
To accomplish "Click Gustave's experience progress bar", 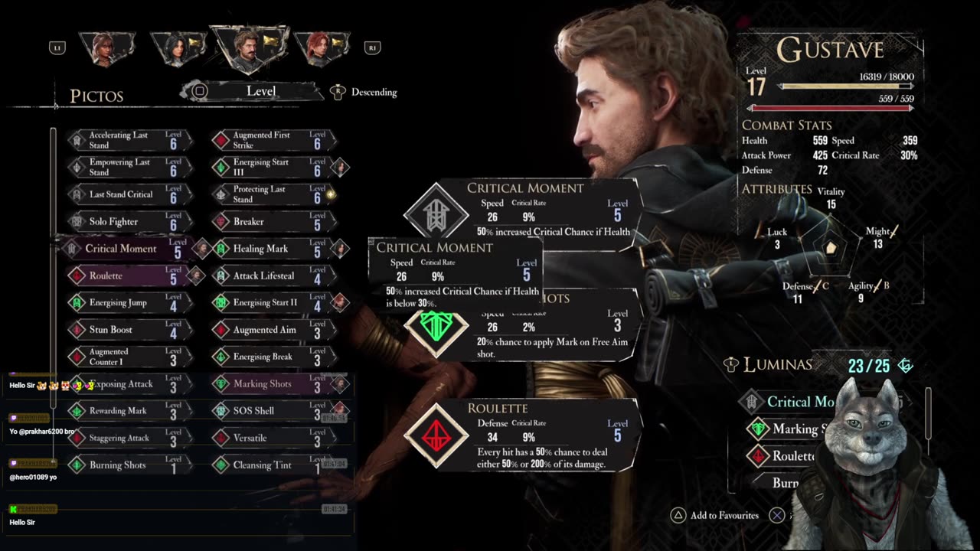I will [x=846, y=87].
